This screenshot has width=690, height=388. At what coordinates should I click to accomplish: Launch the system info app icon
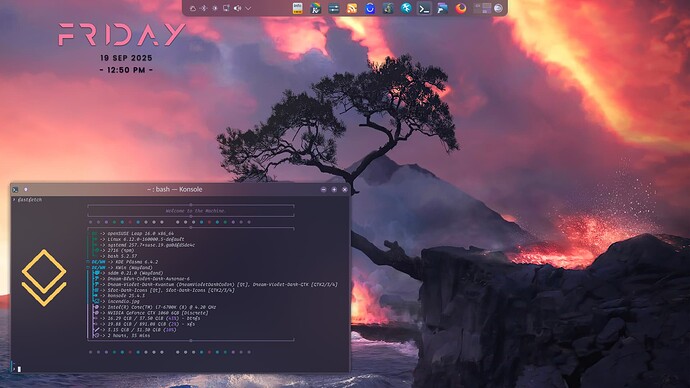[x=297, y=8]
